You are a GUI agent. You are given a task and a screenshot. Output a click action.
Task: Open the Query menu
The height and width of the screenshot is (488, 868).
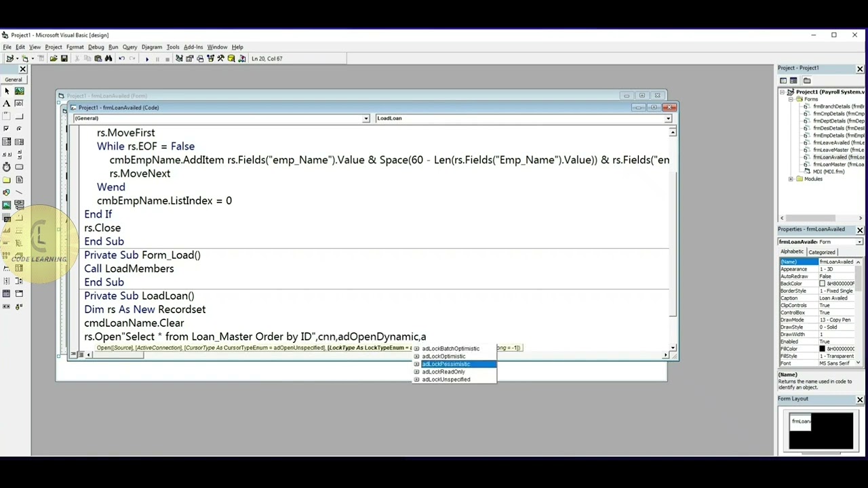(x=130, y=47)
